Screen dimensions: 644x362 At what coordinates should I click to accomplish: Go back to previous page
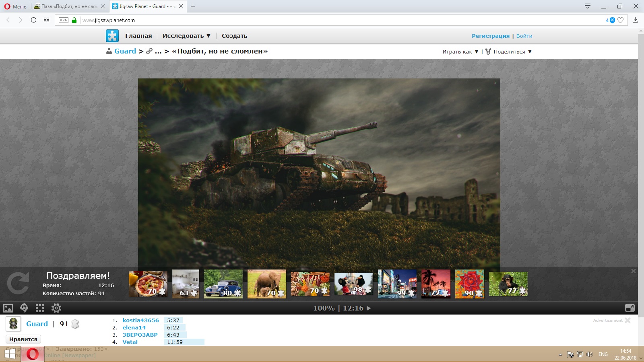[x=8, y=20]
